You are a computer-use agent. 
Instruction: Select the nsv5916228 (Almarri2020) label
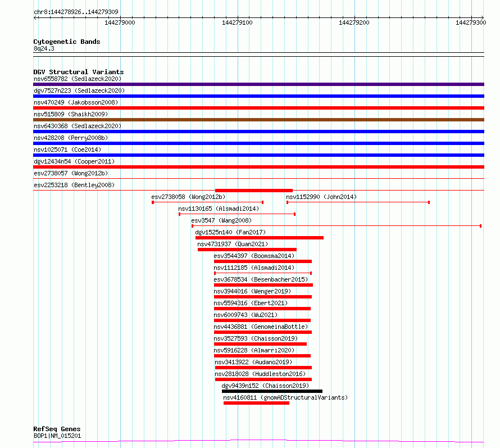click(x=254, y=350)
